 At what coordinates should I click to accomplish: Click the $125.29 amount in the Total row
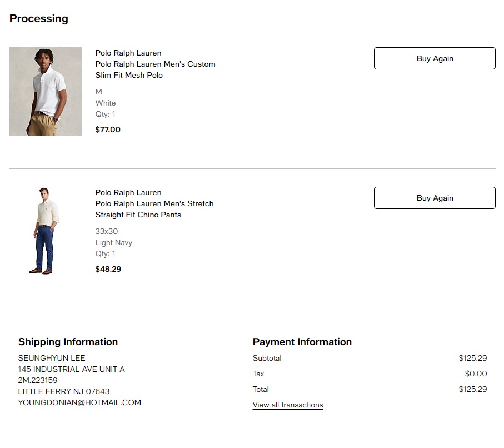(x=473, y=389)
